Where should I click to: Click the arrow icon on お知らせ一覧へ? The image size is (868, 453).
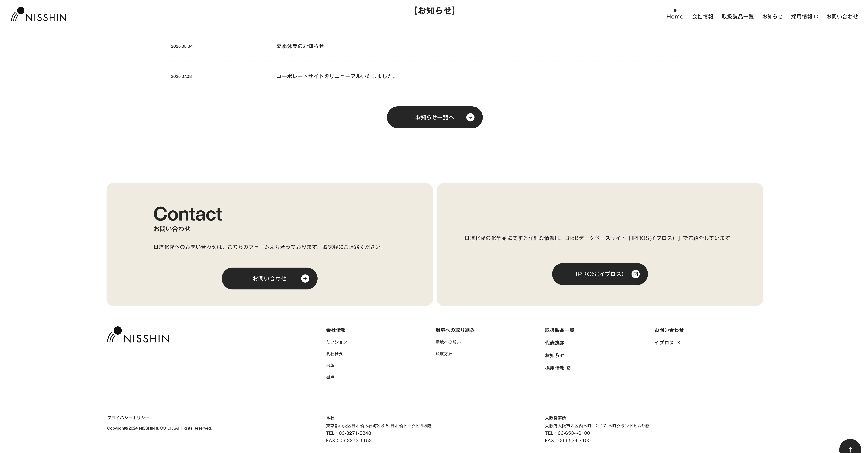point(470,117)
